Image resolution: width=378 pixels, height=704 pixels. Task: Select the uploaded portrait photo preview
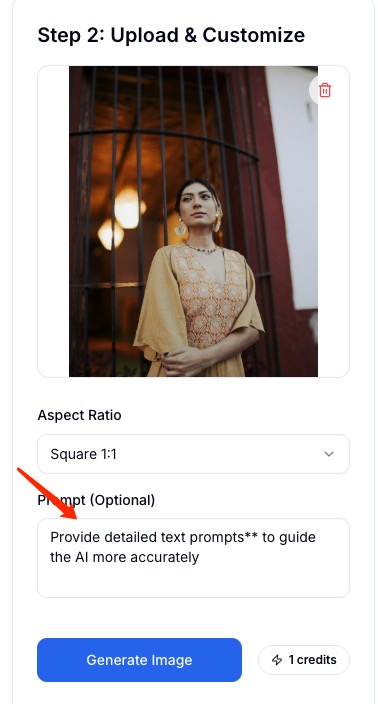193,221
